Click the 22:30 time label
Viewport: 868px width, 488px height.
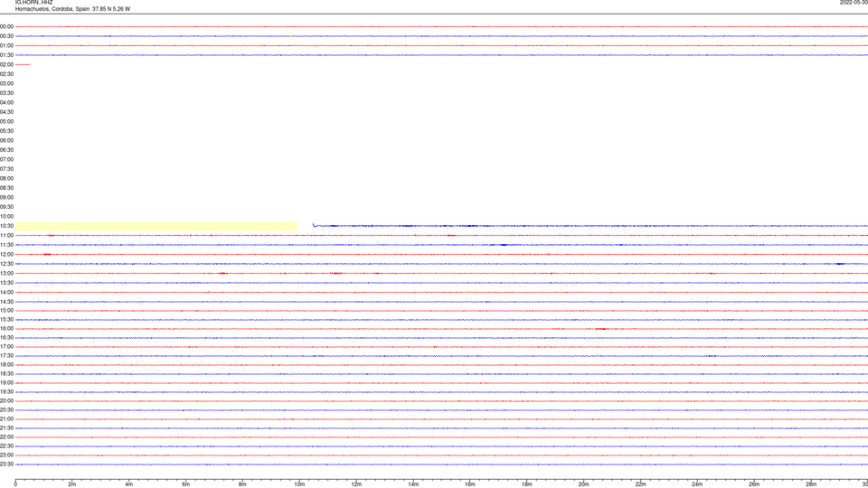[6, 446]
